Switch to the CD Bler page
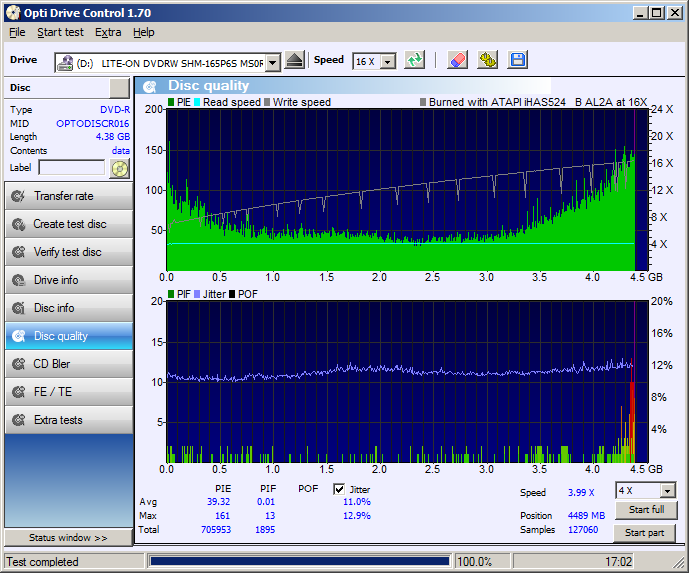Viewport: 689px width, 573px height. [x=69, y=364]
